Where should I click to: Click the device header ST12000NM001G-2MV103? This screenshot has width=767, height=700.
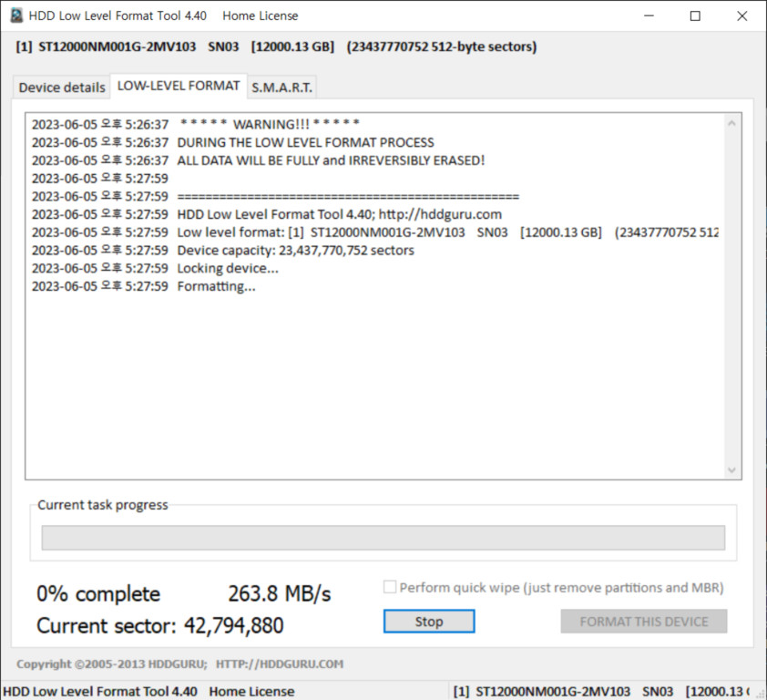276,46
